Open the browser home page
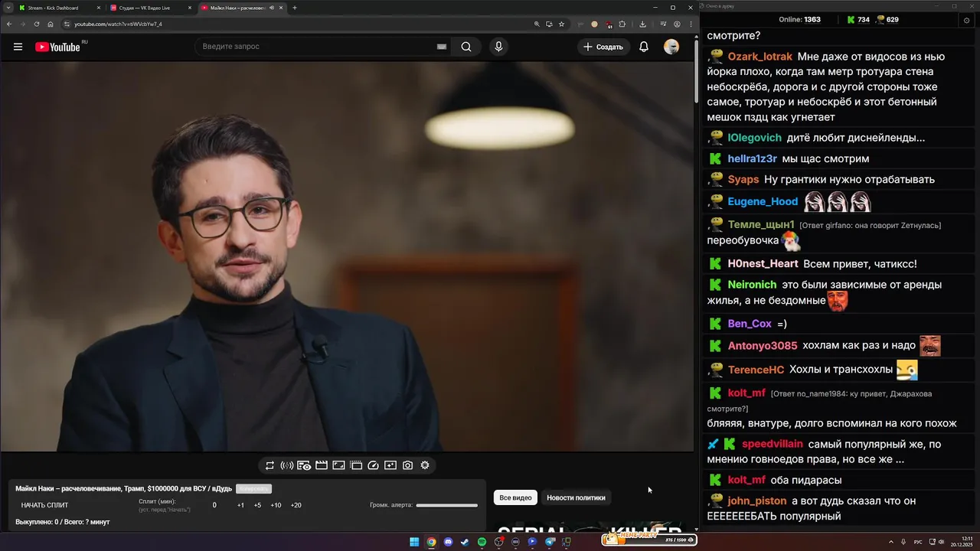 tap(51, 24)
